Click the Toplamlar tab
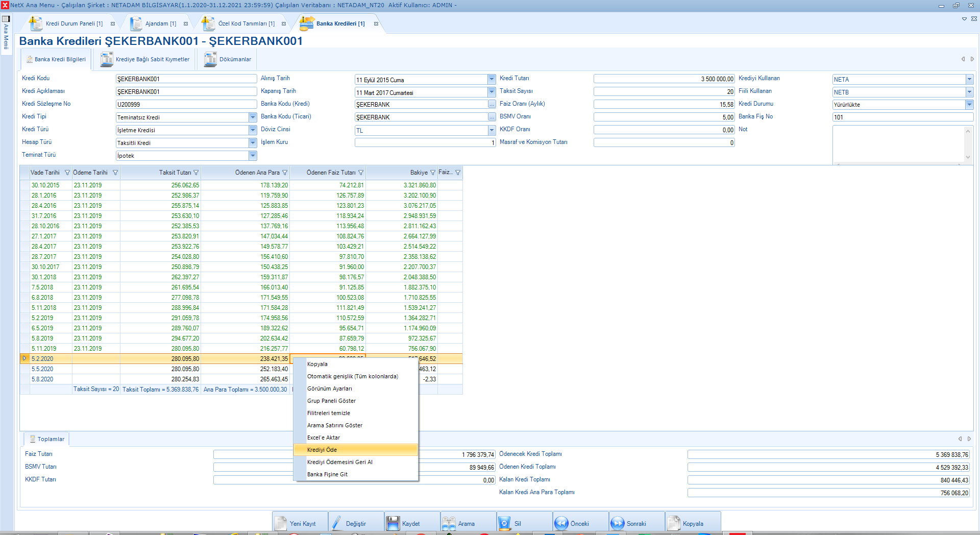The width and height of the screenshot is (980, 535). click(47, 439)
